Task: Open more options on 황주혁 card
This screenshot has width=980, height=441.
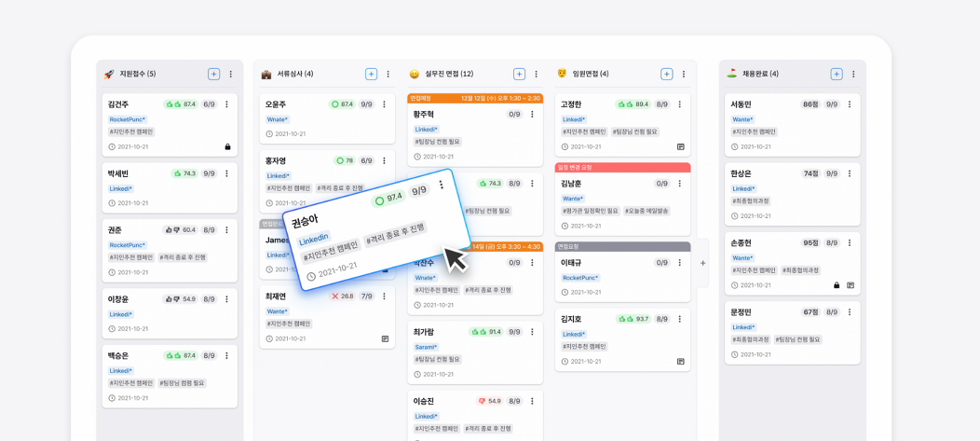Action: (x=532, y=115)
